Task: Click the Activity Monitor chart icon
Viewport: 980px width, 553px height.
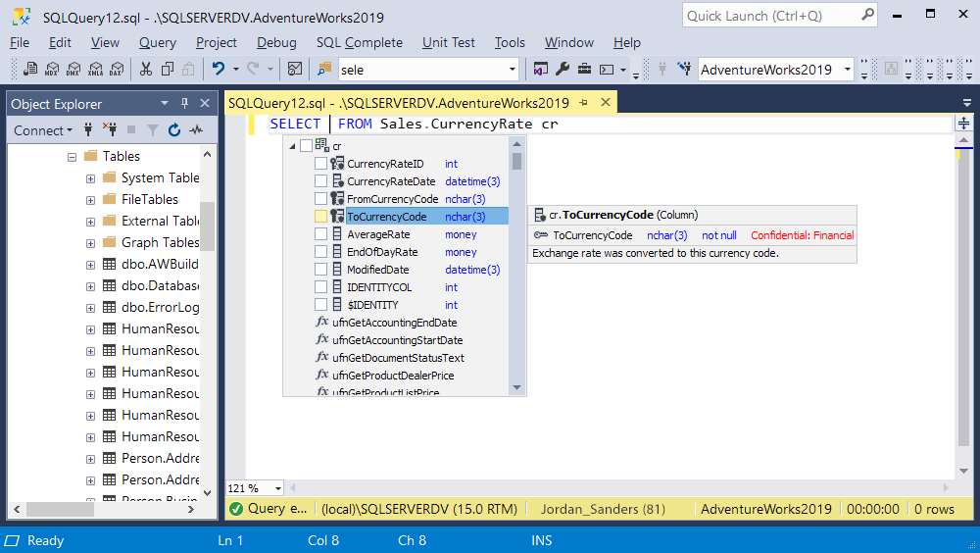Action: [294, 69]
